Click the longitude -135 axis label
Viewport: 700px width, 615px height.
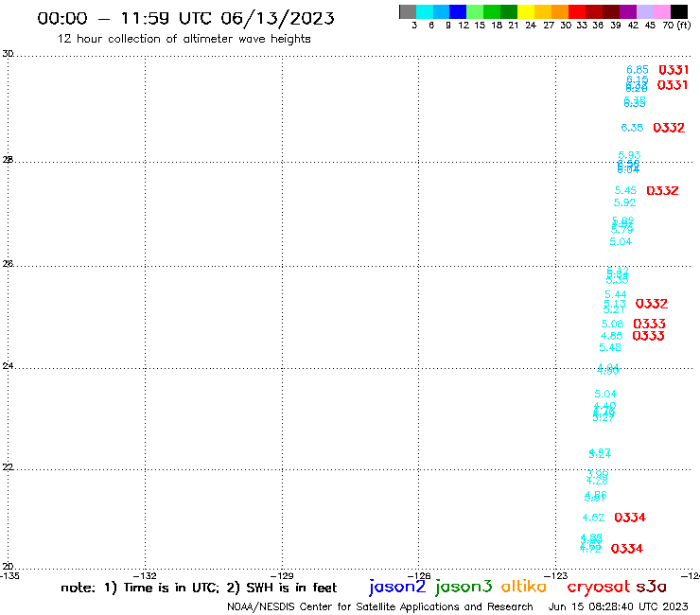tap(9, 575)
